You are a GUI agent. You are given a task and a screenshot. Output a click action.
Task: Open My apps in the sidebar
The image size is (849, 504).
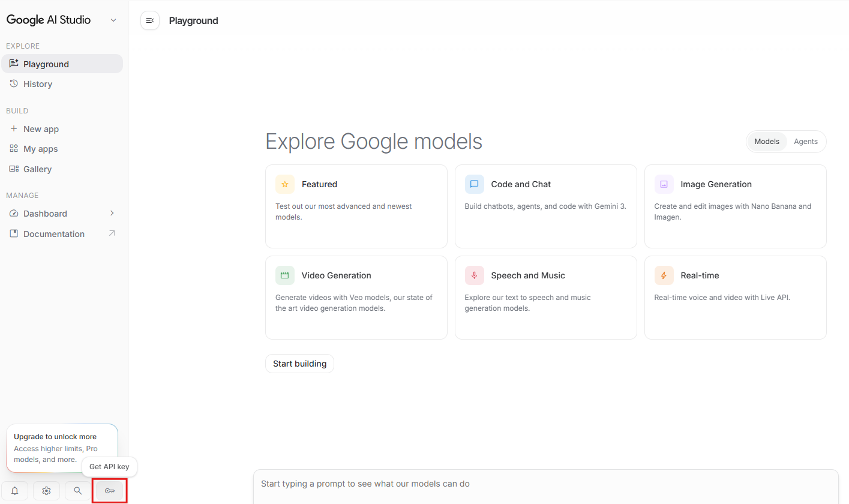pos(62,149)
